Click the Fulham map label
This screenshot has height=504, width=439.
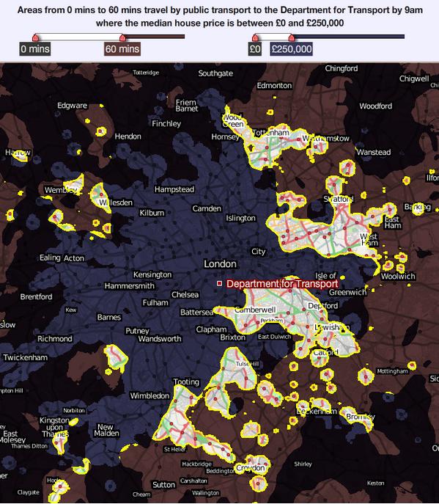tap(155, 302)
